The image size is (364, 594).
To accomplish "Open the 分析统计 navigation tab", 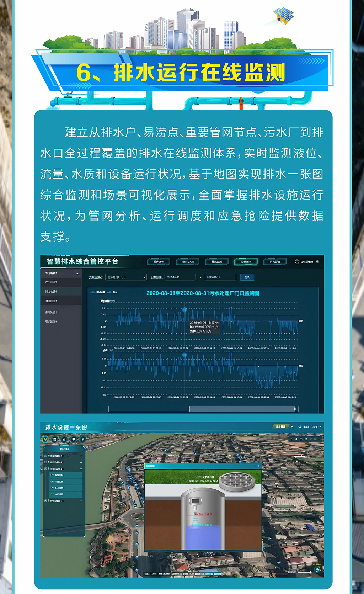I will tap(246, 262).
